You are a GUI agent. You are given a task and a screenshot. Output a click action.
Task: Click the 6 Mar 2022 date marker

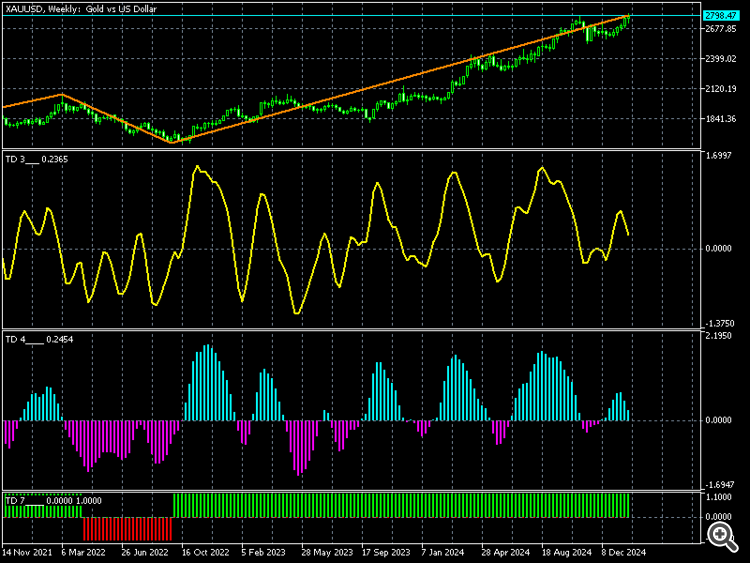[83, 552]
